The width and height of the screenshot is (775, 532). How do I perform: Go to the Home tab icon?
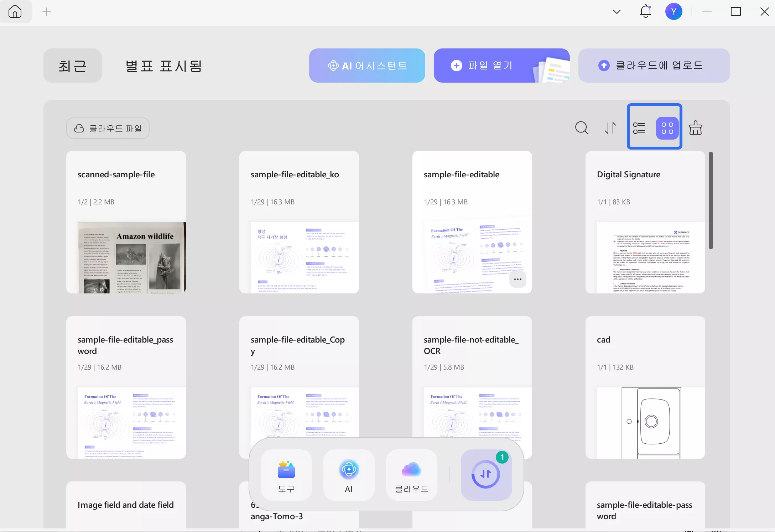(15, 12)
